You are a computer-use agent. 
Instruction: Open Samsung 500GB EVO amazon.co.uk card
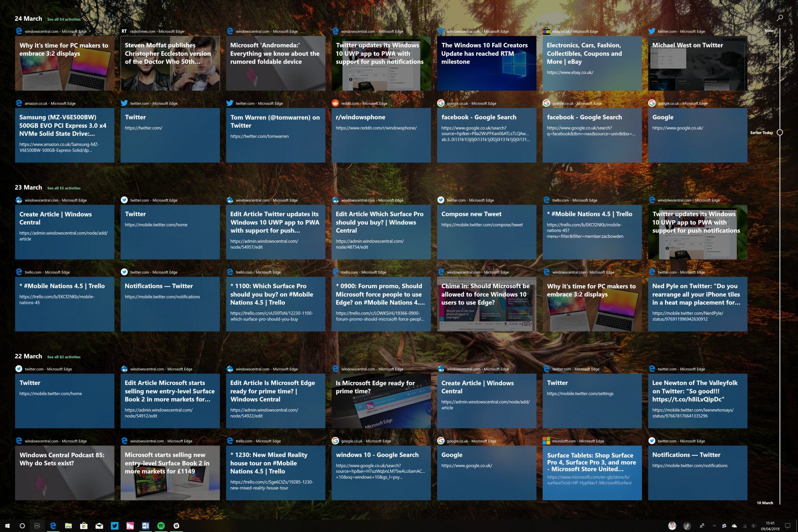pyautogui.click(x=65, y=135)
